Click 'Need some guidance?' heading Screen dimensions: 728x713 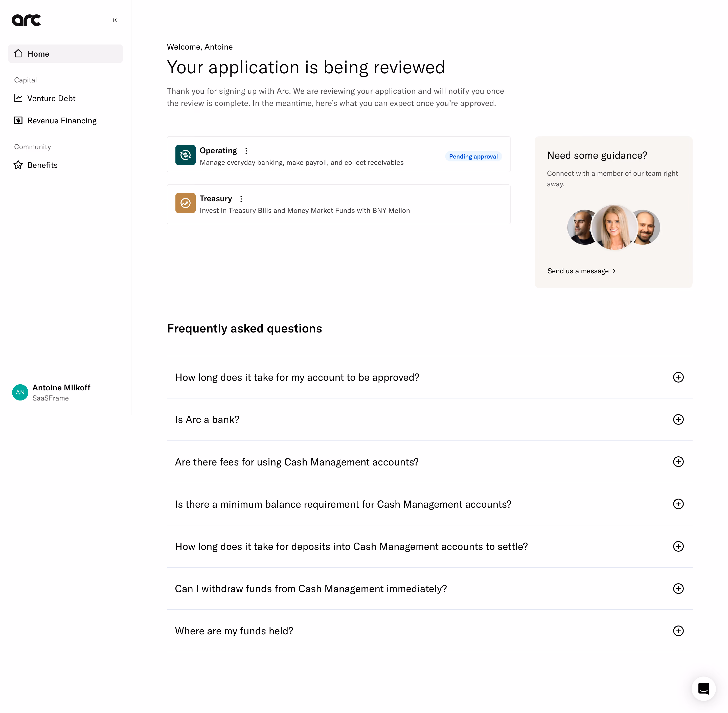tap(597, 155)
